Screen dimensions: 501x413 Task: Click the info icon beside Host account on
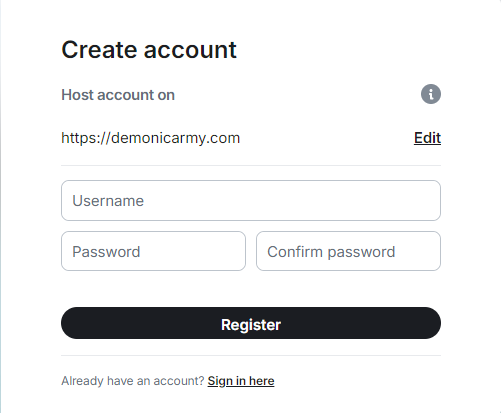click(x=431, y=94)
